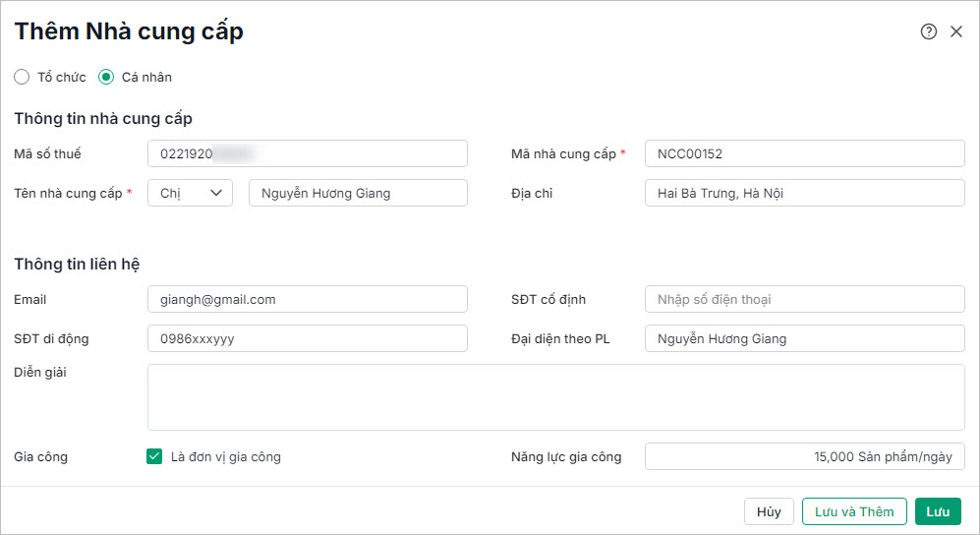
Task: Toggle the Là đơn vị gia công checkbox
Action: pos(154,456)
